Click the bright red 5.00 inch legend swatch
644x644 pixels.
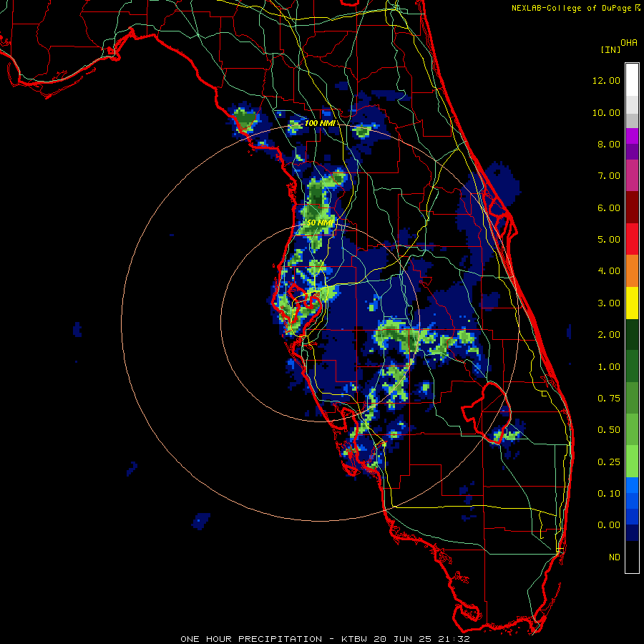point(632,239)
